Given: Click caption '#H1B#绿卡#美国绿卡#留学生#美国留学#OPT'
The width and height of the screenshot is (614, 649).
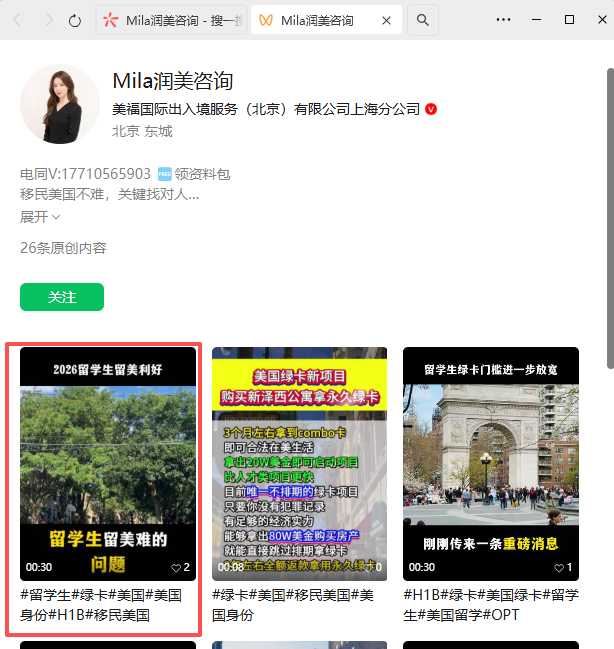Looking at the screenshot, I should [x=491, y=605].
